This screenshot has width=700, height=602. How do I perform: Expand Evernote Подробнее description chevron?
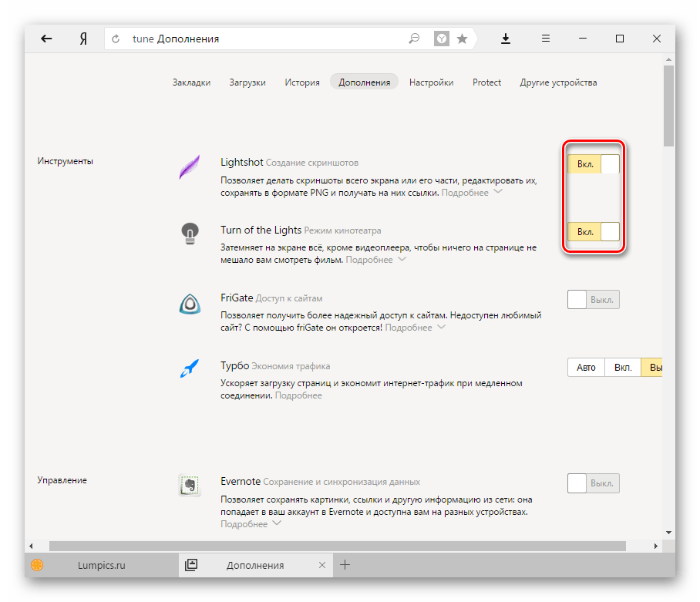[x=276, y=524]
